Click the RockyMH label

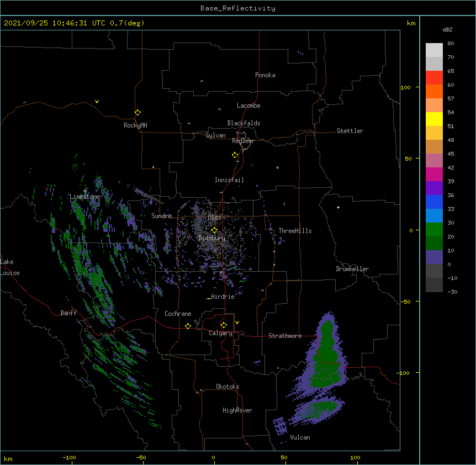pos(135,125)
